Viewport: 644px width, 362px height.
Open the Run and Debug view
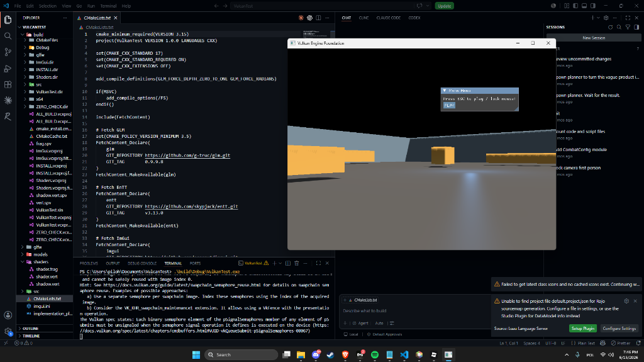[x=8, y=68]
